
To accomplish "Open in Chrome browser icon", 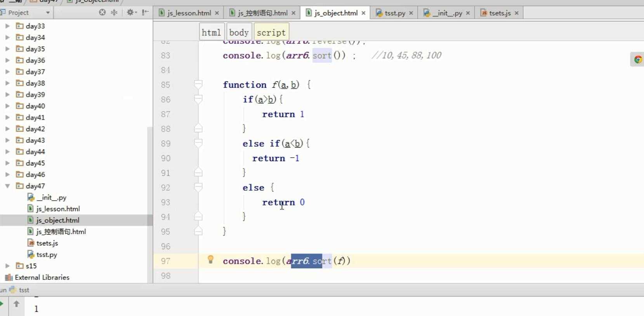I will [638, 59].
